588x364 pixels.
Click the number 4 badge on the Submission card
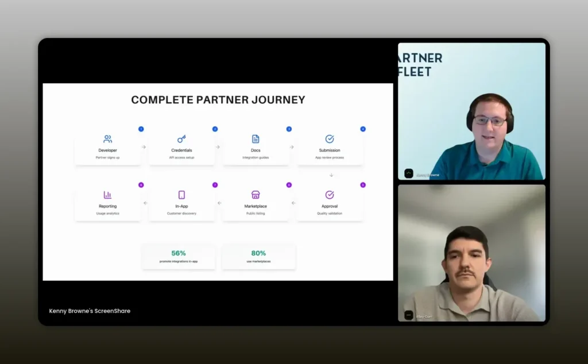pos(362,129)
